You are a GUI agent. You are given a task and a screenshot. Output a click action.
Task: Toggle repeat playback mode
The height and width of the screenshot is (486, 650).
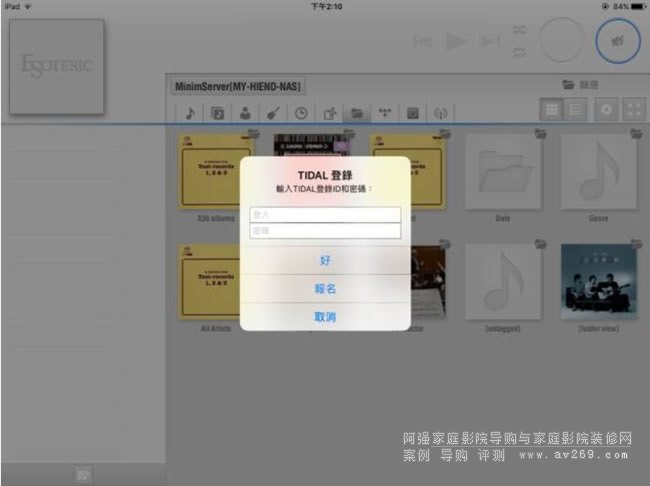coord(520,51)
